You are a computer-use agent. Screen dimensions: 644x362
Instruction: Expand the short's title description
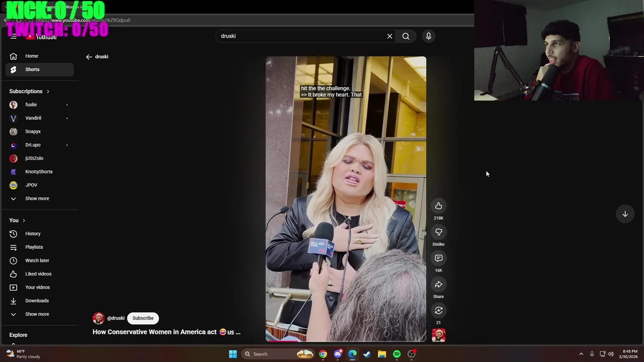coord(167,332)
